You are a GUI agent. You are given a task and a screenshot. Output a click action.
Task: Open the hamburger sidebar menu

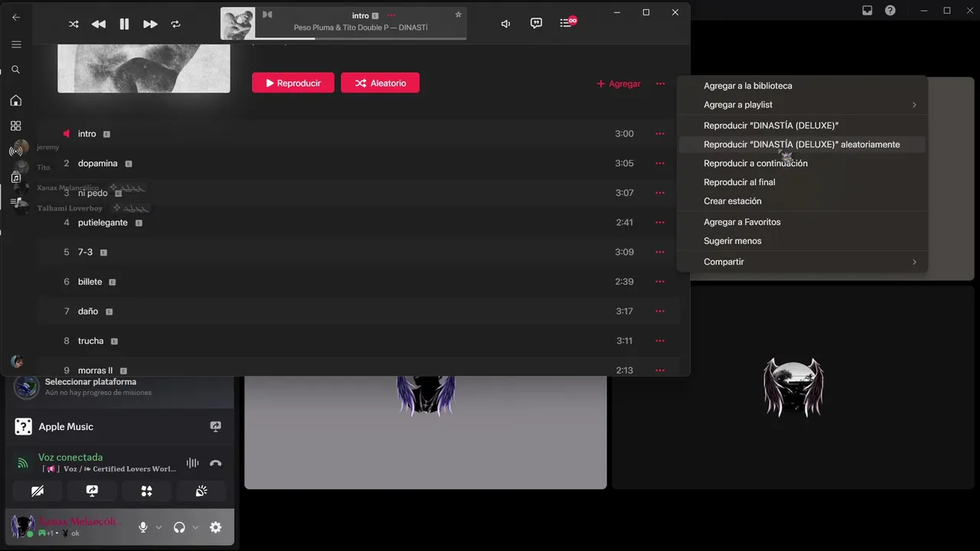(x=16, y=44)
